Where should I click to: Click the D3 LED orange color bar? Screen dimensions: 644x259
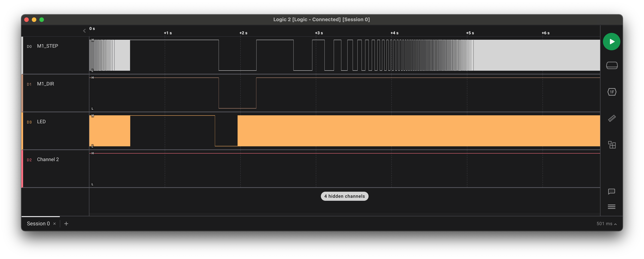click(x=22, y=131)
